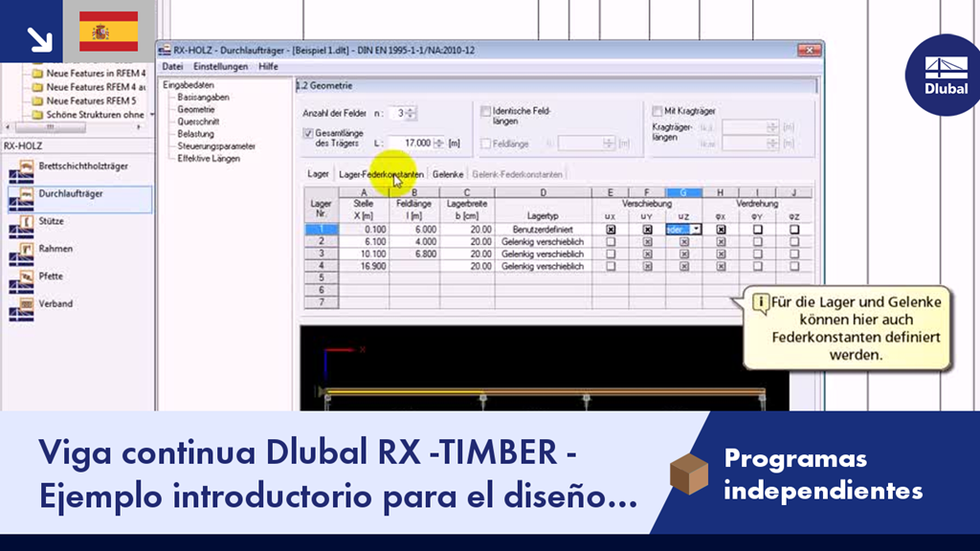The width and height of the screenshot is (980, 551).
Task: Click the arrow icon in top-left corner
Action: coord(39,39)
